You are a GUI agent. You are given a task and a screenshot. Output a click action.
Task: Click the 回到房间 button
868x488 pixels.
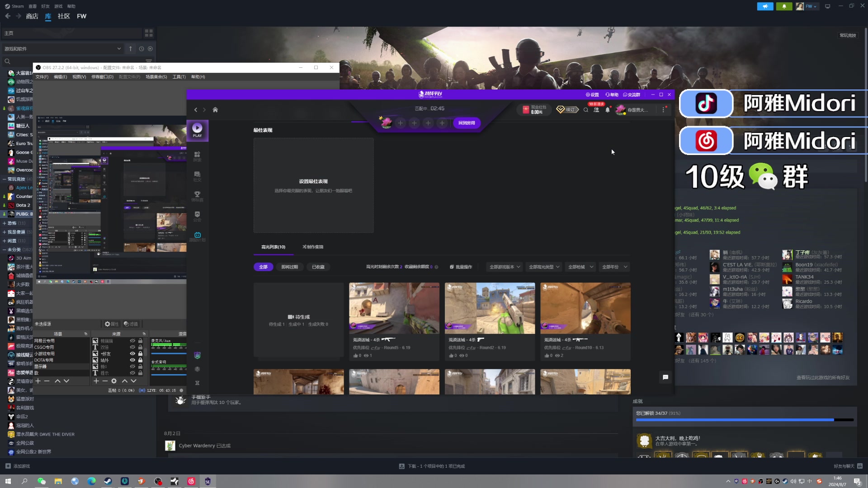click(x=467, y=123)
